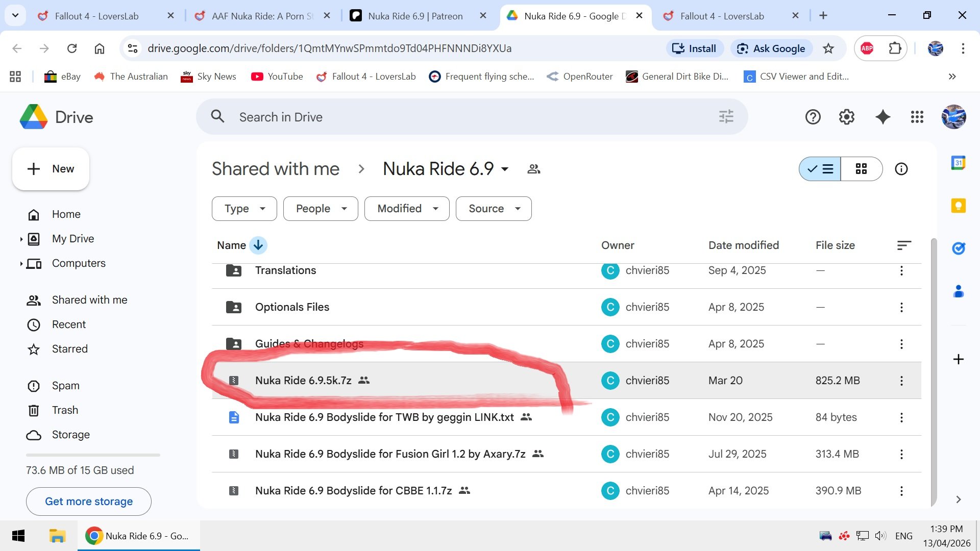Open more actions for Translations folder
The height and width of the screenshot is (551, 980).
[901, 270]
